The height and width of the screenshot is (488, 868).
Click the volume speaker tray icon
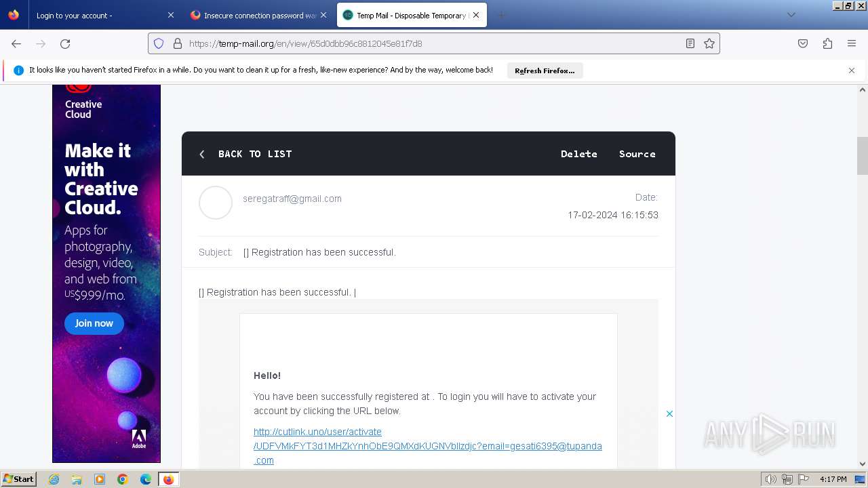(x=771, y=479)
